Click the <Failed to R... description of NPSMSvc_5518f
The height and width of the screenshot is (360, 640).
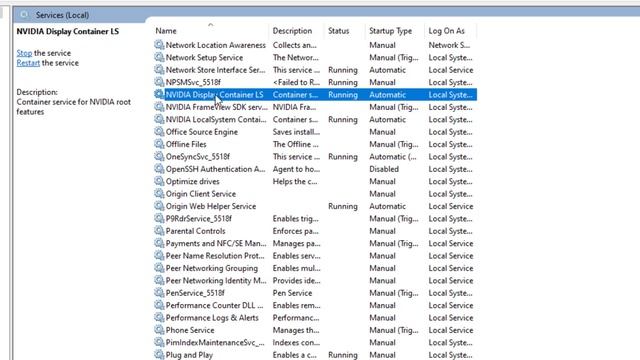(296, 82)
